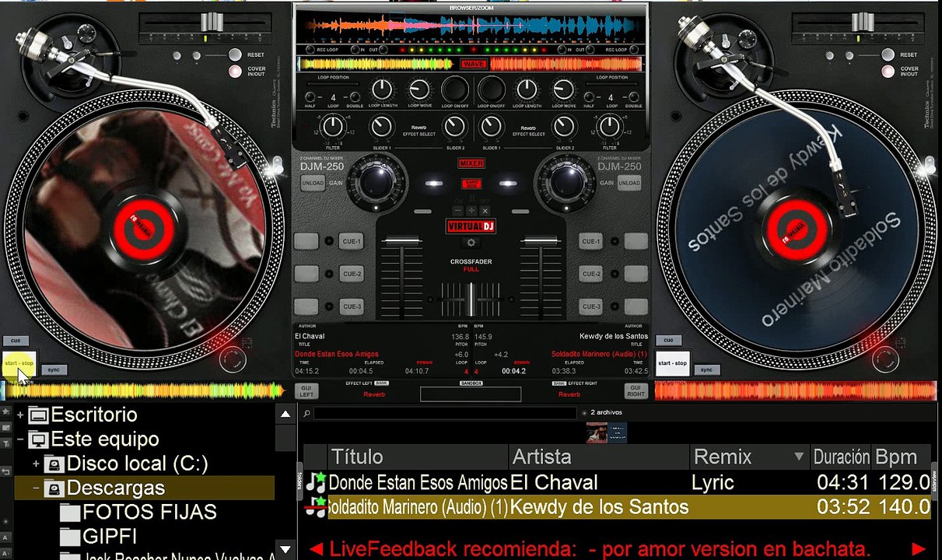Toggle right deck LOOP ON/OFF
This screenshot has width=942, height=560.
tap(491, 89)
